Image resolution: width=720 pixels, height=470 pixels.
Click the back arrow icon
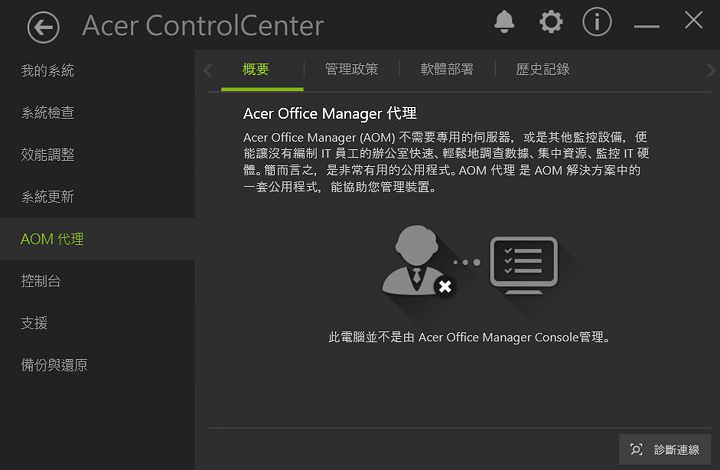click(x=43, y=26)
